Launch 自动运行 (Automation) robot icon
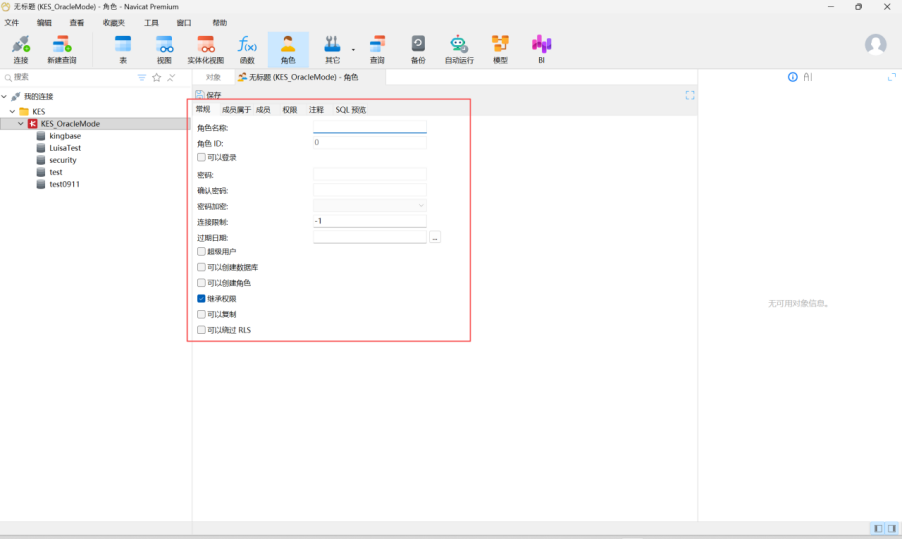 [459, 48]
